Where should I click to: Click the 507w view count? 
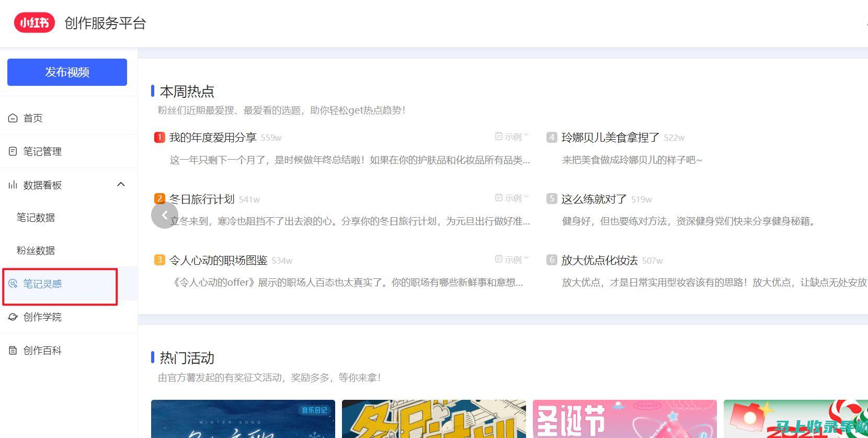(x=653, y=261)
